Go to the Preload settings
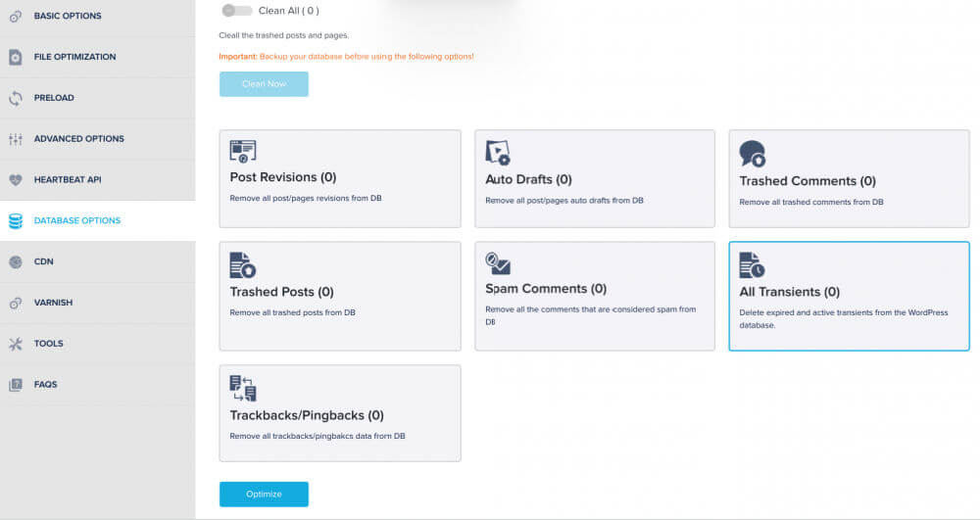 pyautogui.click(x=97, y=98)
